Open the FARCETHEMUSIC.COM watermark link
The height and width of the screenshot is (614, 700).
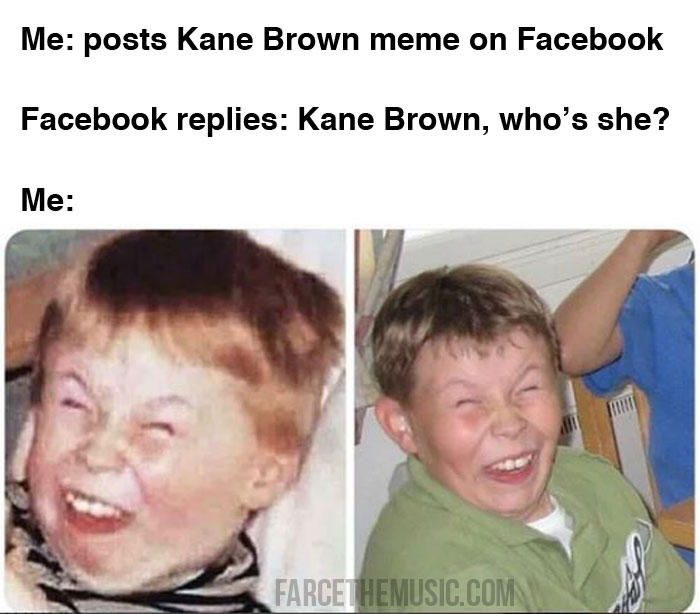click(x=395, y=593)
